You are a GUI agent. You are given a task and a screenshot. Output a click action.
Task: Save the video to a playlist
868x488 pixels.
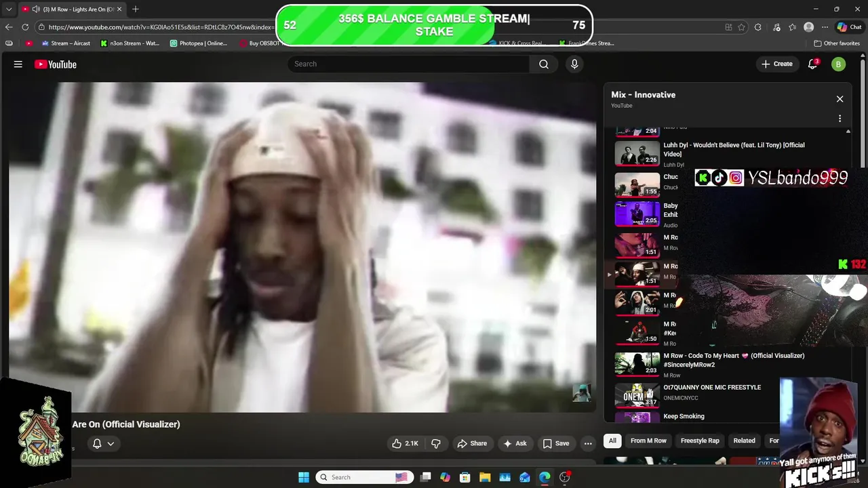(x=555, y=443)
